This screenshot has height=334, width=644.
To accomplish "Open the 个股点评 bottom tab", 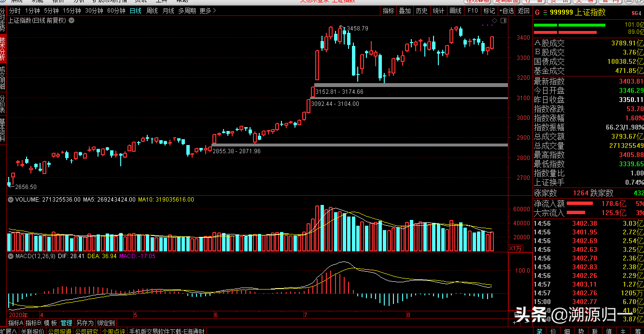I will point(113,331).
